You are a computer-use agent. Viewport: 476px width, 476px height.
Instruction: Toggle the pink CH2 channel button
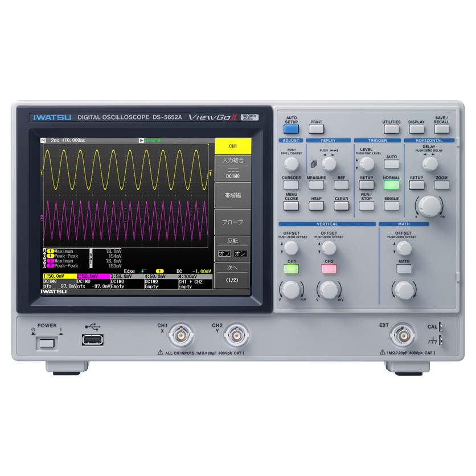pos(329,269)
